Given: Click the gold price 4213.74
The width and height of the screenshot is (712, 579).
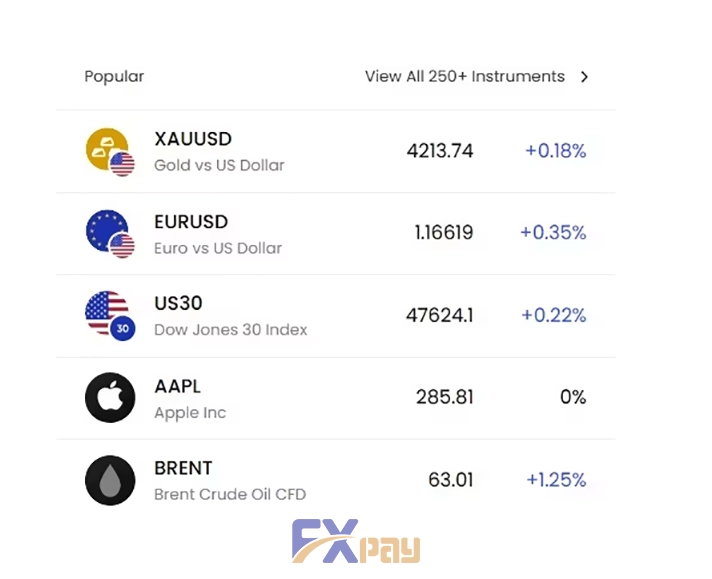Looking at the screenshot, I should coord(440,151).
